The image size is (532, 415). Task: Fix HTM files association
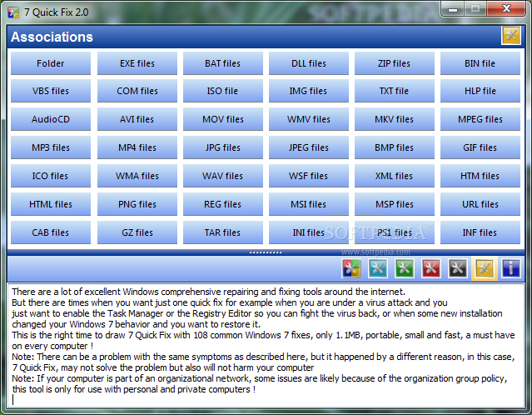pos(480,176)
